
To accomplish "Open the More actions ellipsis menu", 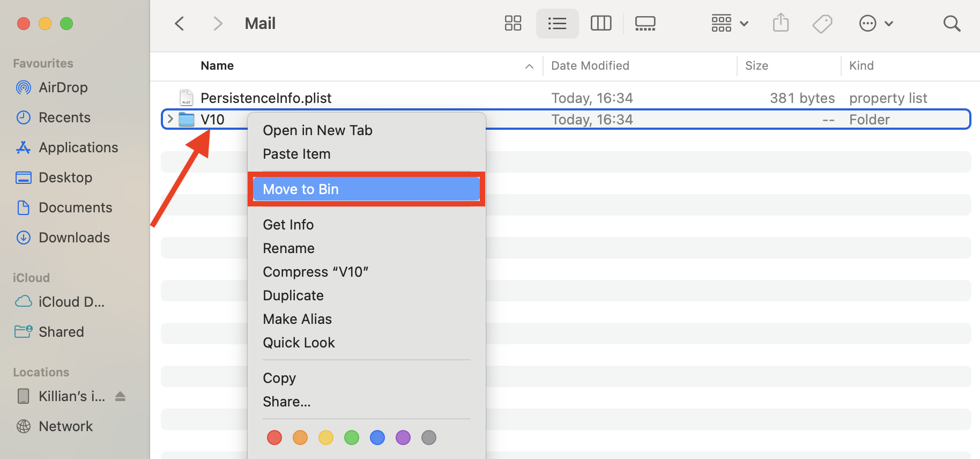I will 876,24.
